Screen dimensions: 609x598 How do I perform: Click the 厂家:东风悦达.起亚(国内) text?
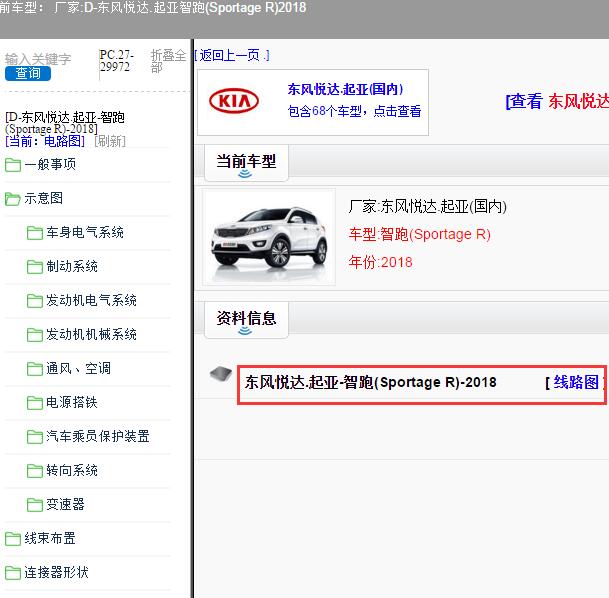(428, 206)
